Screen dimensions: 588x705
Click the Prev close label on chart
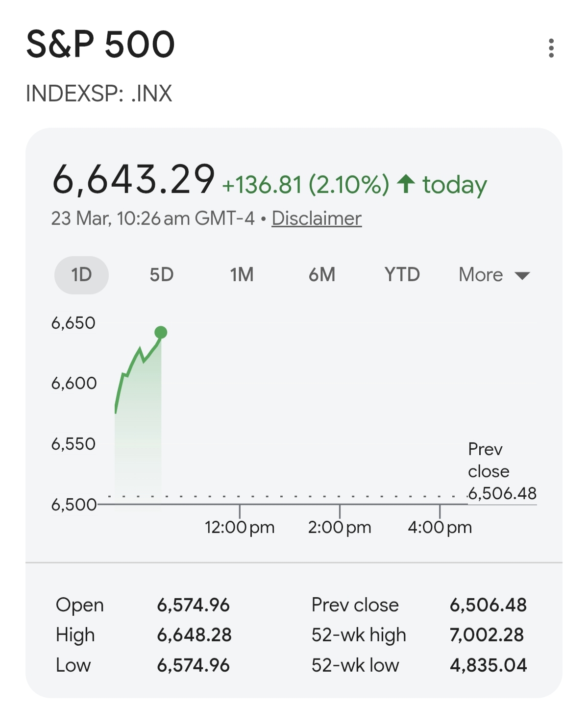pyautogui.click(x=488, y=460)
